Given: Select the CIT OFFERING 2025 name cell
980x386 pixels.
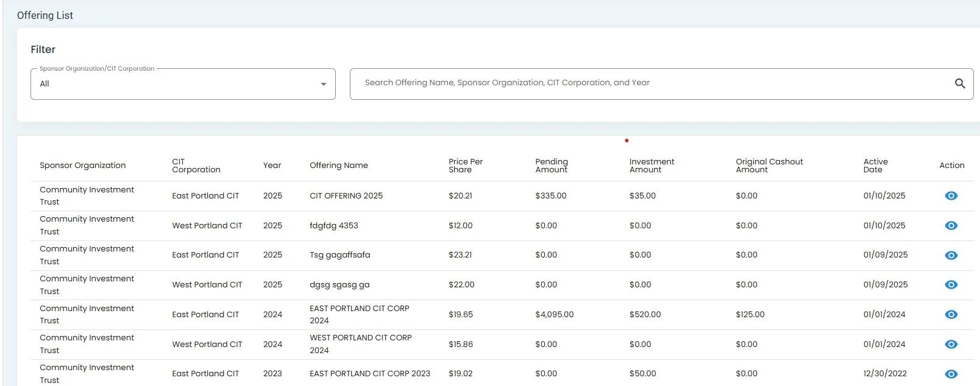Looking at the screenshot, I should pyautogui.click(x=346, y=196).
